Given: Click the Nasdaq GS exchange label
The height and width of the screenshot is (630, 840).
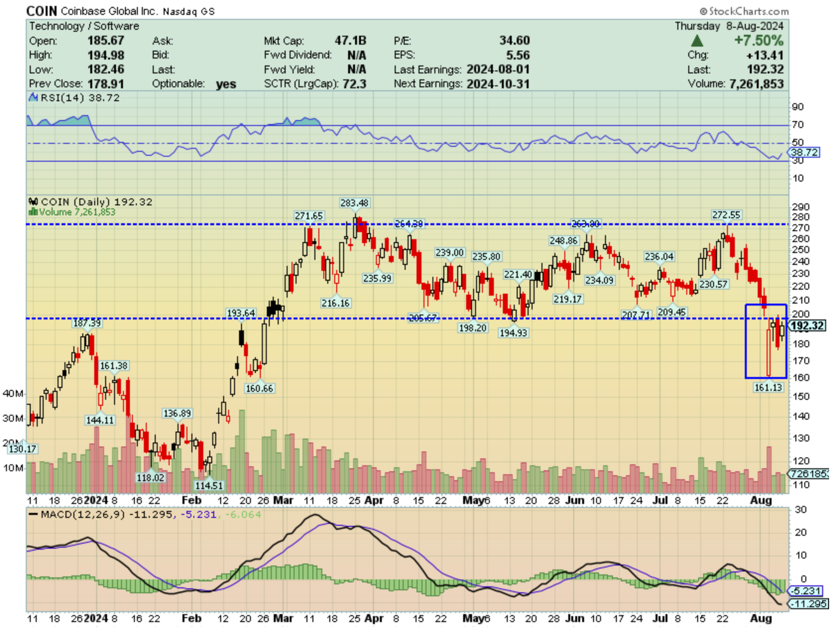Looking at the screenshot, I should (189, 11).
